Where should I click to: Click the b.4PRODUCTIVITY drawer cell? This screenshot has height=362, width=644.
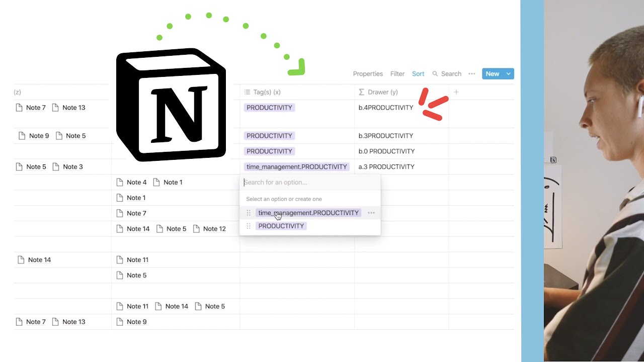(x=401, y=114)
